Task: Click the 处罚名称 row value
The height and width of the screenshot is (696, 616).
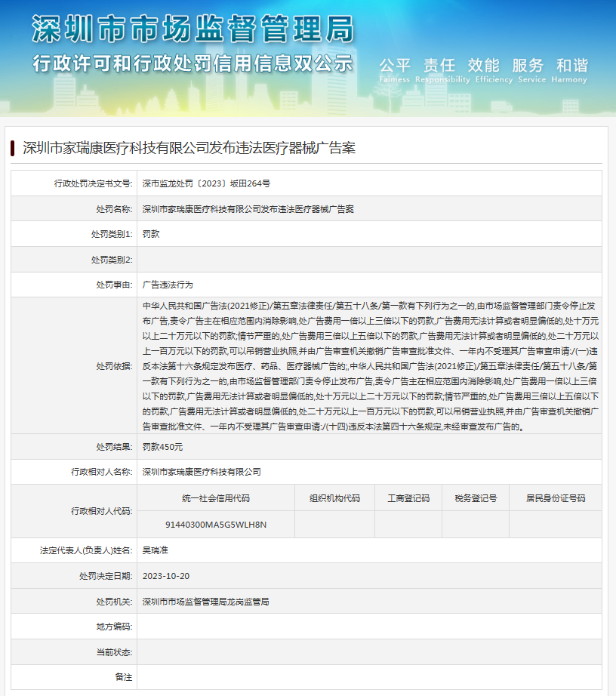Action: click(x=248, y=209)
